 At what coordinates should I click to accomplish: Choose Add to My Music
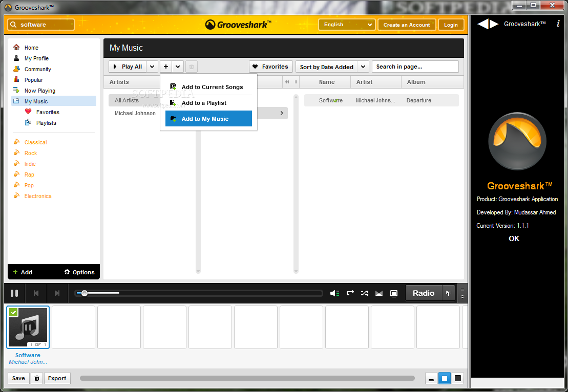(x=208, y=119)
